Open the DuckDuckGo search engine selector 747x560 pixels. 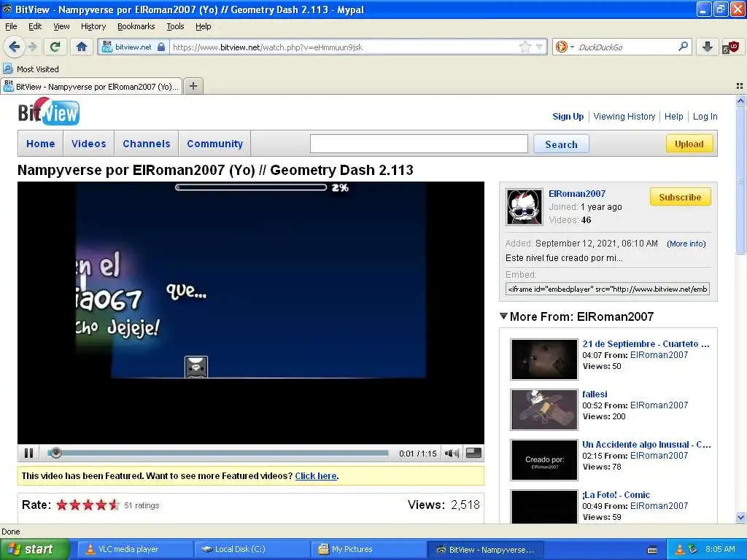pos(565,47)
